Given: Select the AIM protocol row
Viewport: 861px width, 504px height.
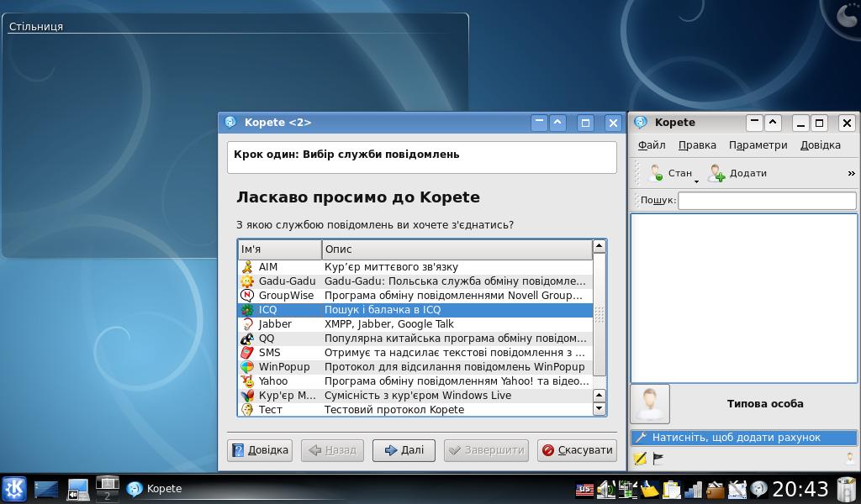Looking at the screenshot, I should coord(415,267).
